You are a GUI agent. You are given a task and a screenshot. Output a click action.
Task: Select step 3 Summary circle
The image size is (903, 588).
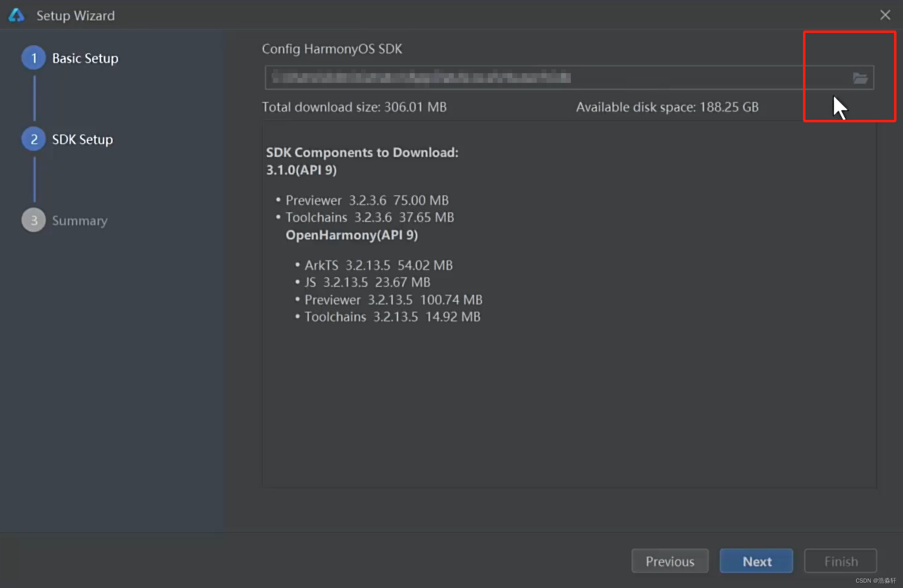pos(34,220)
